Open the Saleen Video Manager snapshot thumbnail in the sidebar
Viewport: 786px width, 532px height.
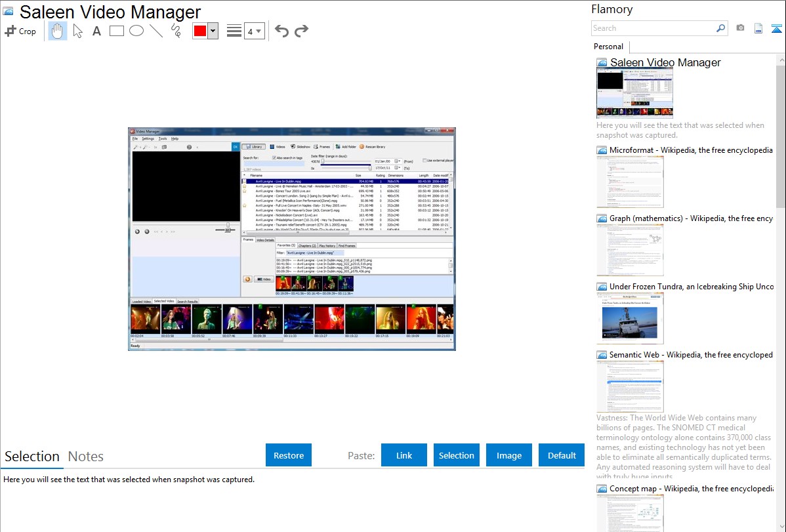click(x=634, y=93)
